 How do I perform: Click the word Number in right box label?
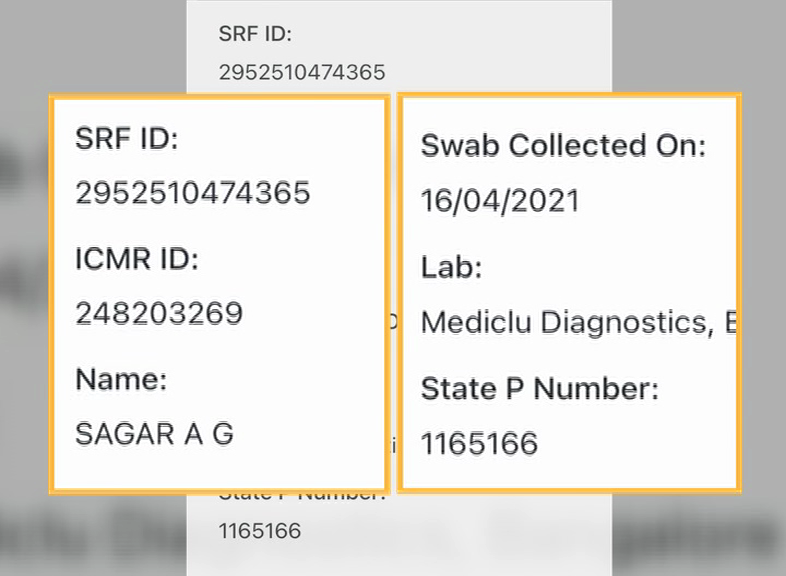coord(596,389)
